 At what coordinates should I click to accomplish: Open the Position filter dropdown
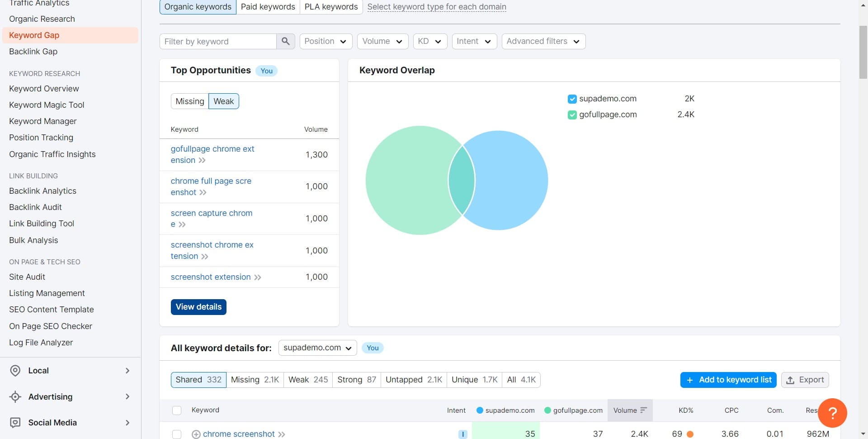325,41
